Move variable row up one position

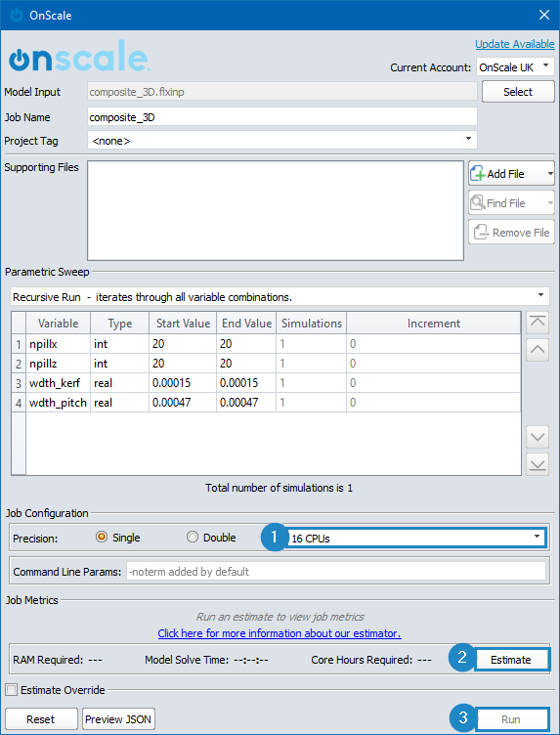click(x=538, y=350)
